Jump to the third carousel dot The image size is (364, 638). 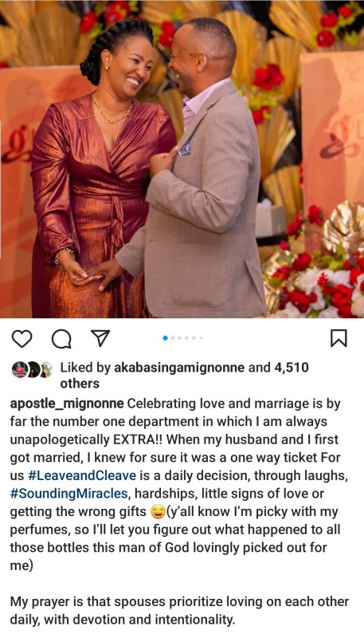pos(180,337)
